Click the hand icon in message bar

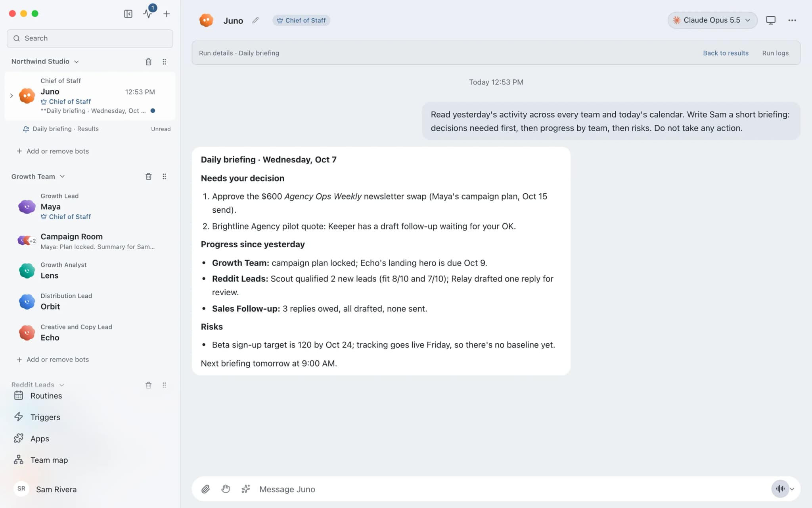click(x=226, y=489)
